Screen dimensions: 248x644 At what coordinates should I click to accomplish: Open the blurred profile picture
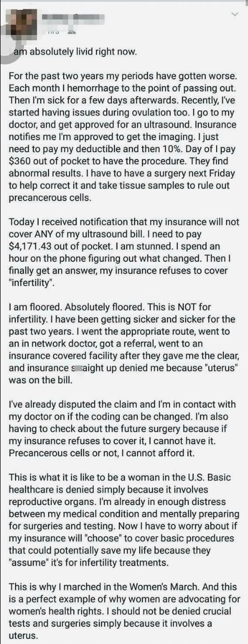point(23,23)
